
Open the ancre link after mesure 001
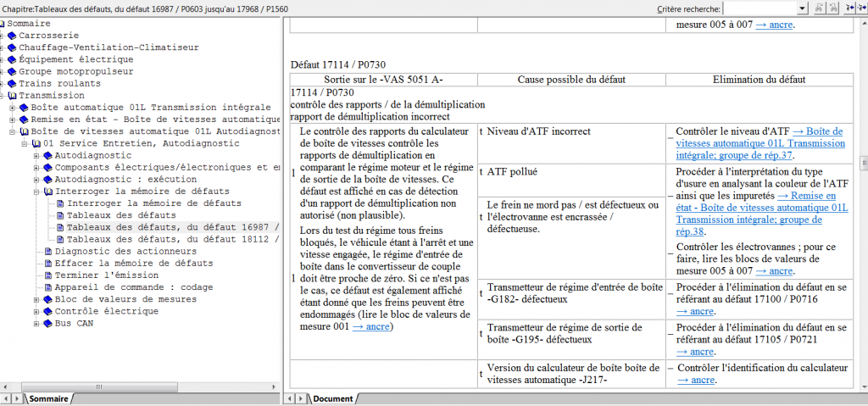point(371,326)
